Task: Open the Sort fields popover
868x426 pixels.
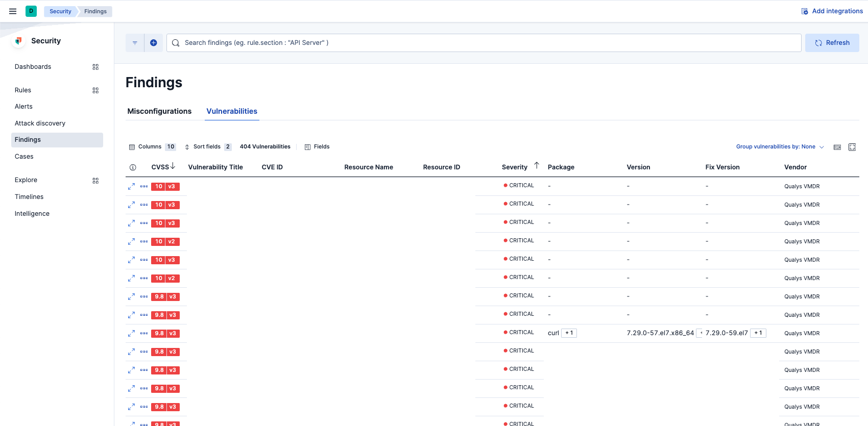Action: click(208, 147)
